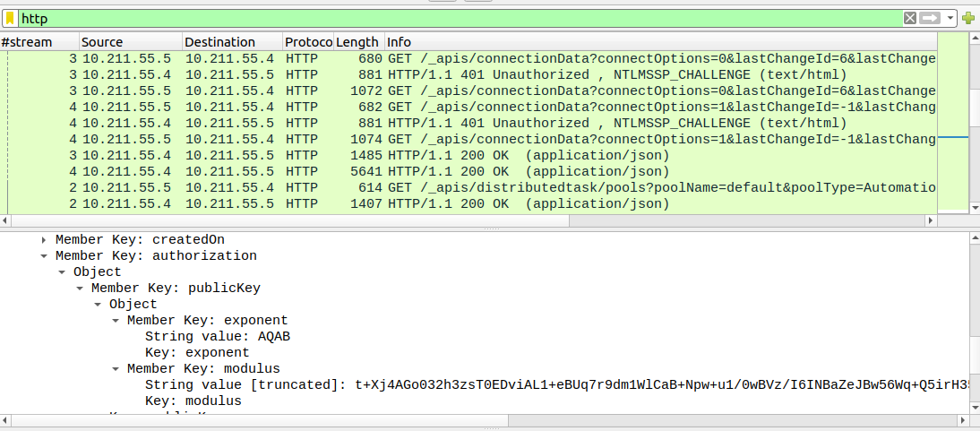Screen dimensions: 980x431
Task: Clear the http display filter
Action: pos(910,18)
